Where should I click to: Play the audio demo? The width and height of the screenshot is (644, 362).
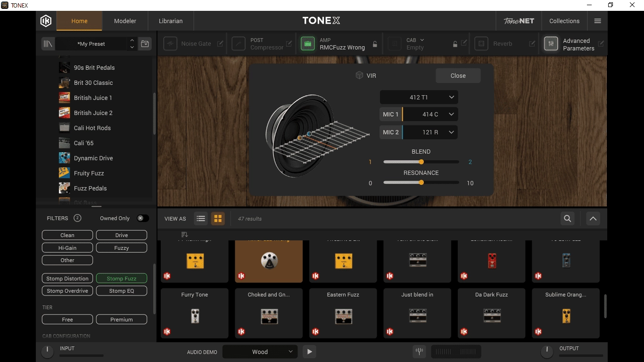point(309,352)
